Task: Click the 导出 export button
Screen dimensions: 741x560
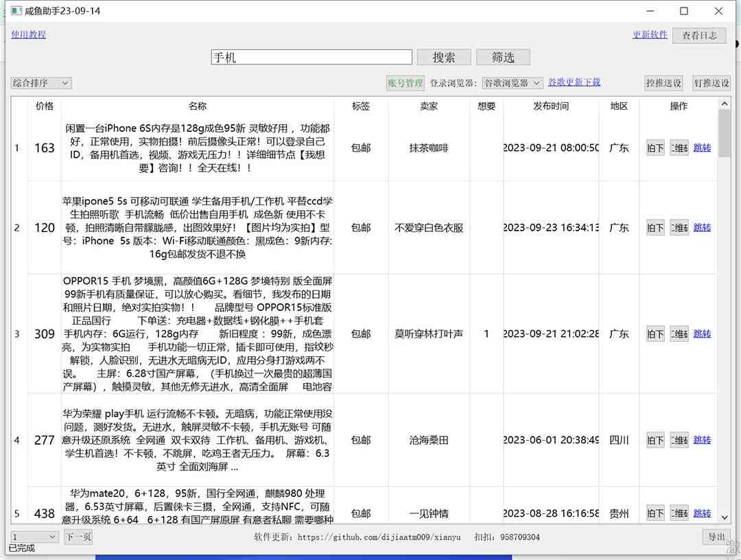Action: click(x=716, y=537)
